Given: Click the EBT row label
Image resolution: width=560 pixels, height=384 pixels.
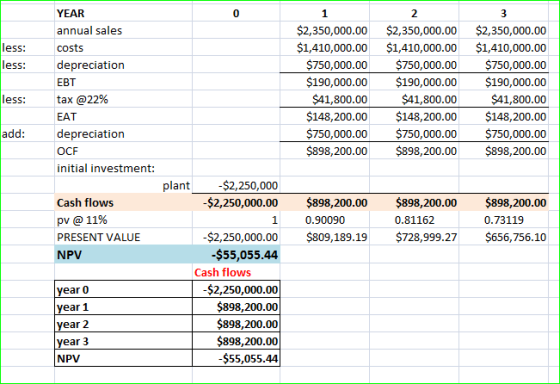Looking at the screenshot, I should point(66,83).
